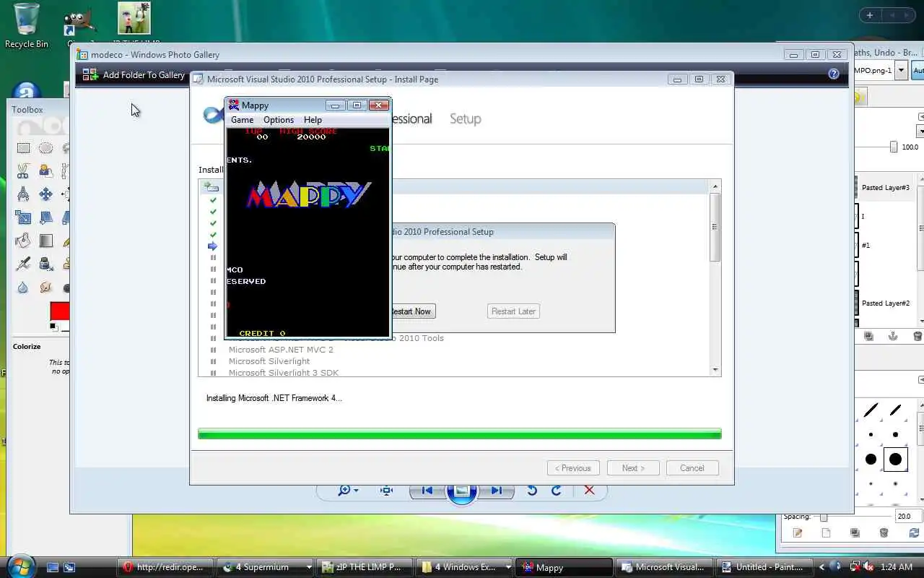Reset colors with the small black/white icon

click(x=53, y=327)
